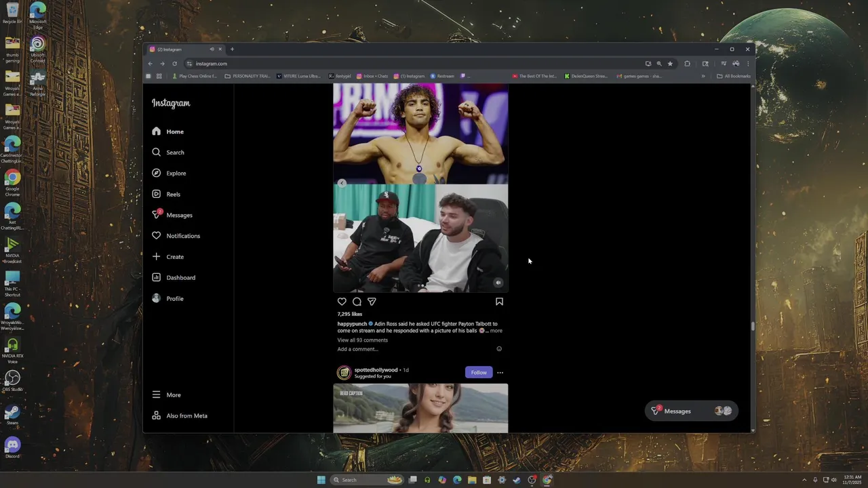The width and height of the screenshot is (868, 488).
Task: Click the Adin Ross video
Action: 420,238
